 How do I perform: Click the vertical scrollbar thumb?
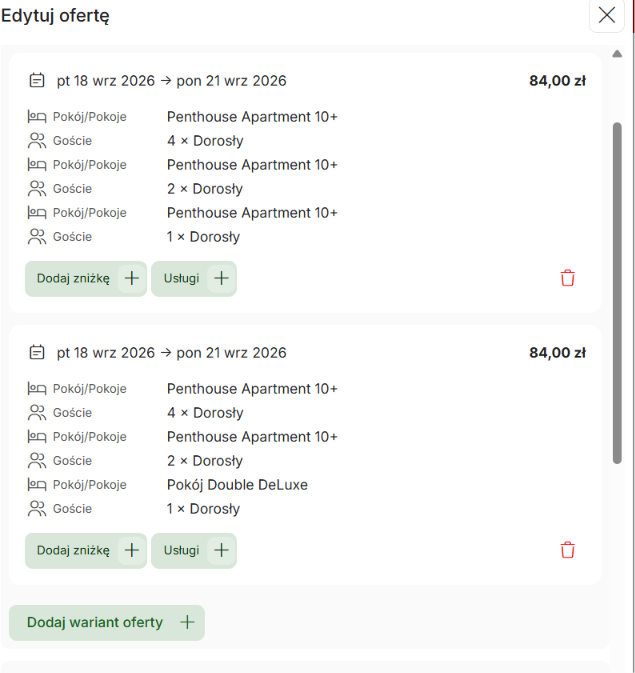click(x=617, y=293)
